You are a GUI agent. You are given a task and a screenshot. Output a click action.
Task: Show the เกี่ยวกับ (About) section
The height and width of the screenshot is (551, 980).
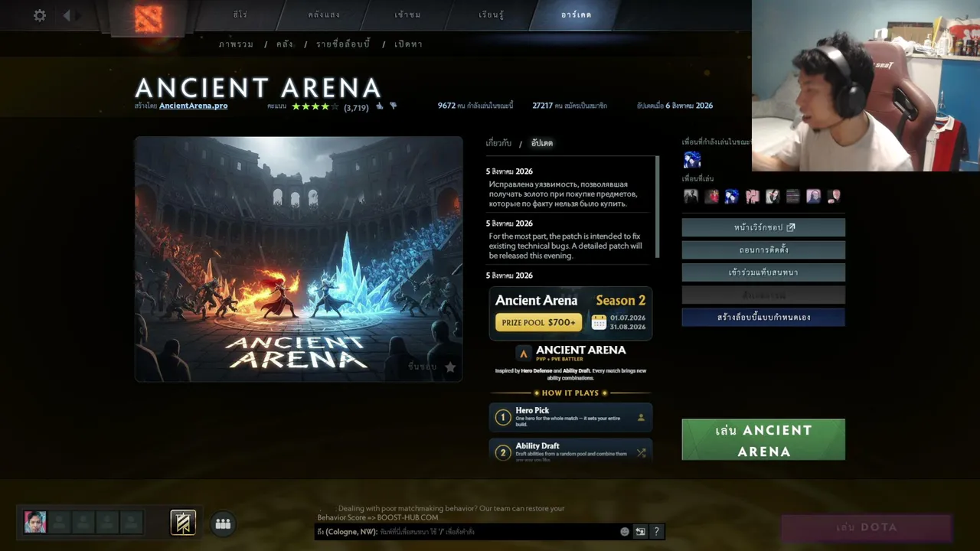pyautogui.click(x=498, y=143)
